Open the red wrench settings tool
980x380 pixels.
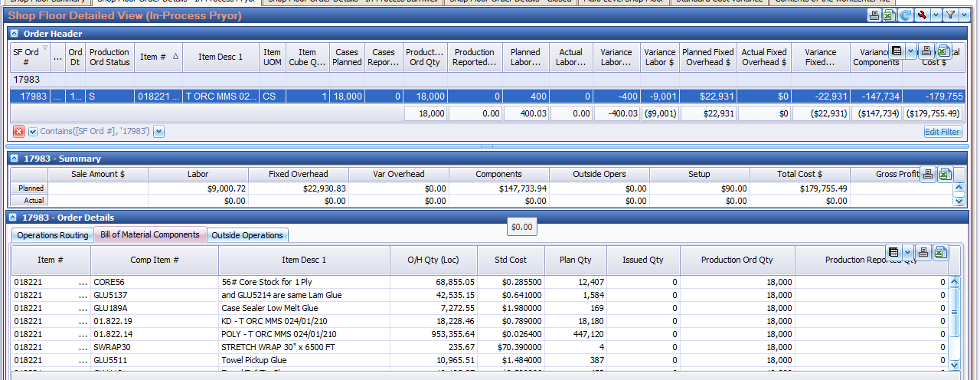[922, 15]
